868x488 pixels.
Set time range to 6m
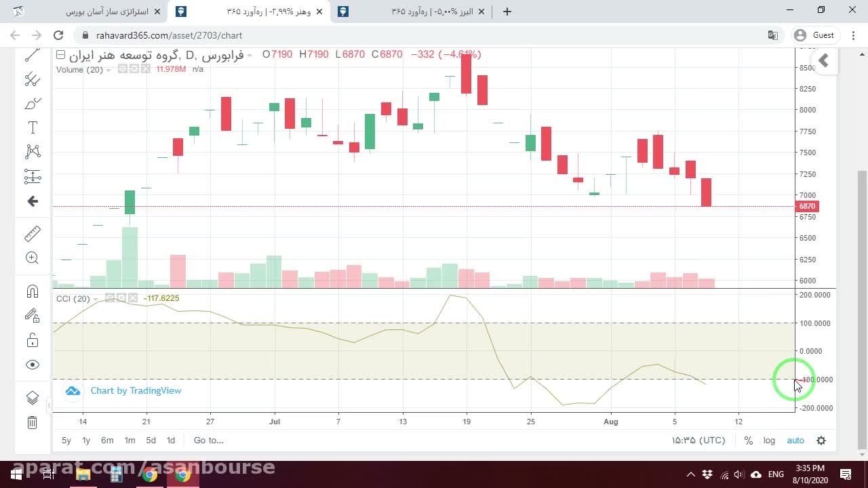(x=107, y=441)
